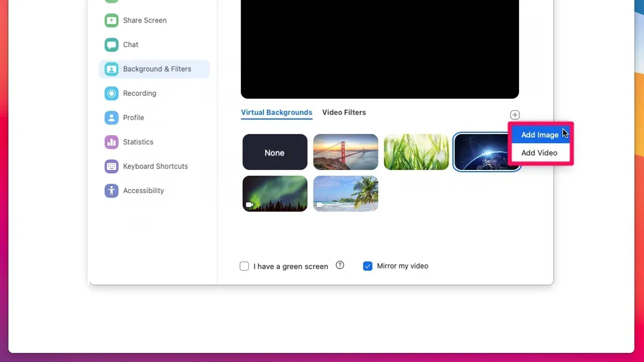
Task: Open Keyboard Shortcuts settings label
Action: [156, 166]
